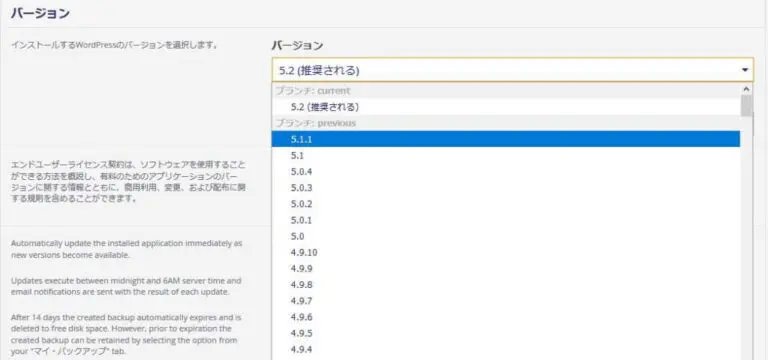Click the "Updates execute between midnight" text
The height and width of the screenshot is (360, 768).
point(126,287)
